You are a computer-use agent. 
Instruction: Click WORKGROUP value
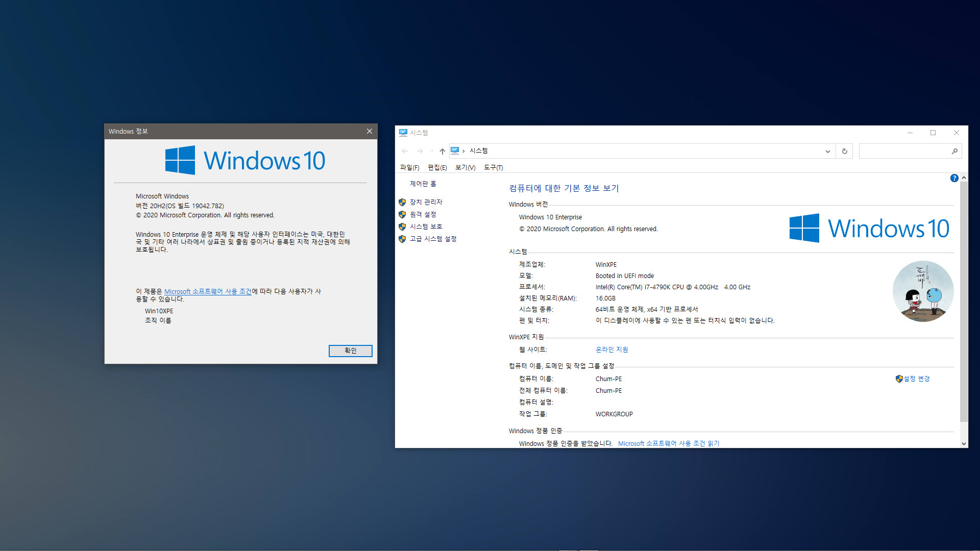tap(614, 414)
